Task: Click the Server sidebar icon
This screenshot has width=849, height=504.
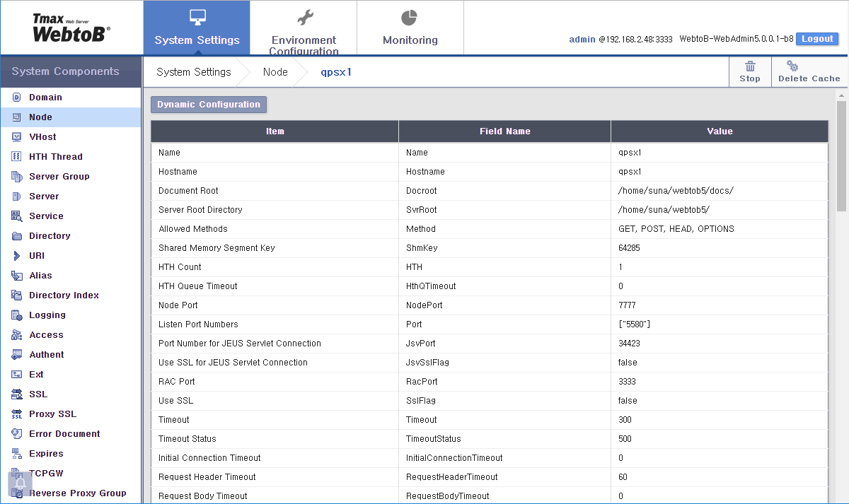Action: (17, 197)
